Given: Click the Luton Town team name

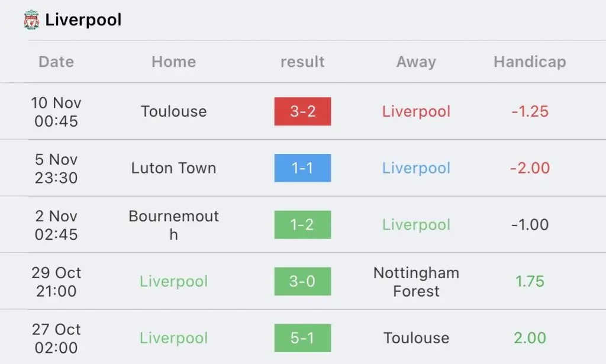Looking at the screenshot, I should pos(174,168).
